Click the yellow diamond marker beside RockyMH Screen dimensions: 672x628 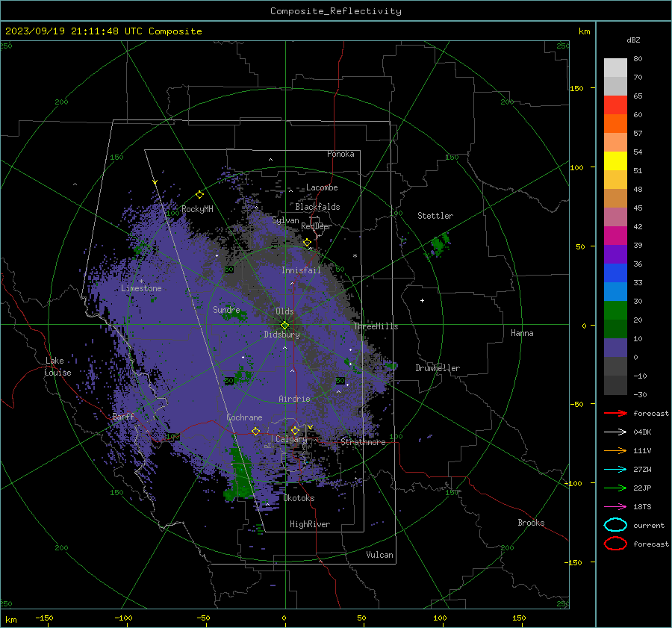199,195
